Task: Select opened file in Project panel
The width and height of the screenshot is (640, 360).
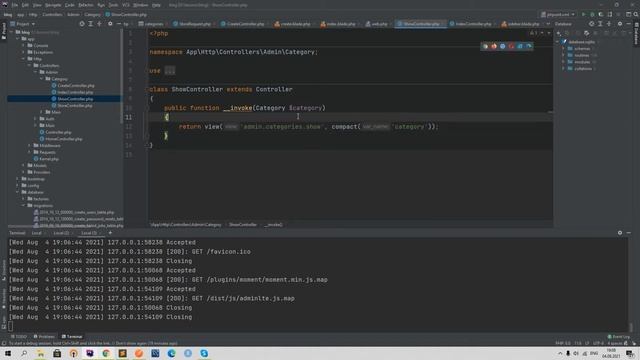Action: click(82, 24)
